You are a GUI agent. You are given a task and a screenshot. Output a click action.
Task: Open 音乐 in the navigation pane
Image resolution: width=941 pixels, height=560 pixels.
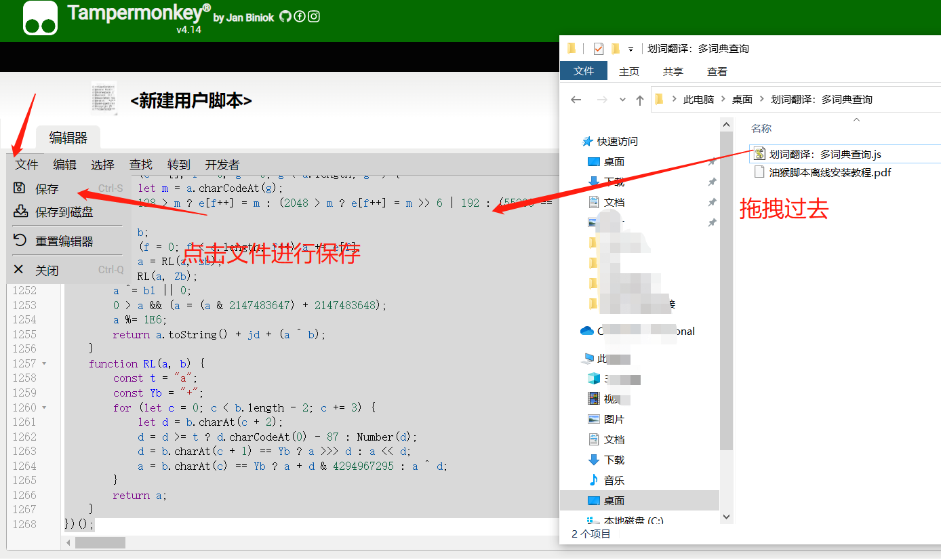coord(614,480)
